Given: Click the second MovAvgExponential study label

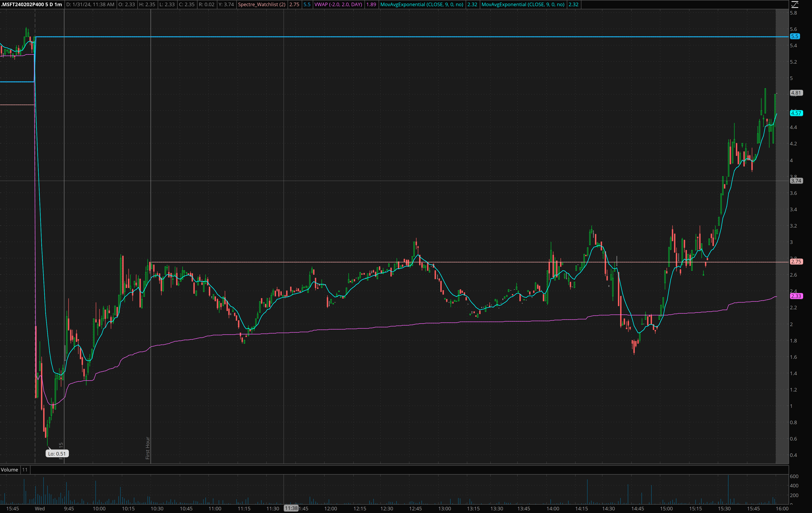Looking at the screenshot, I should point(523,4).
